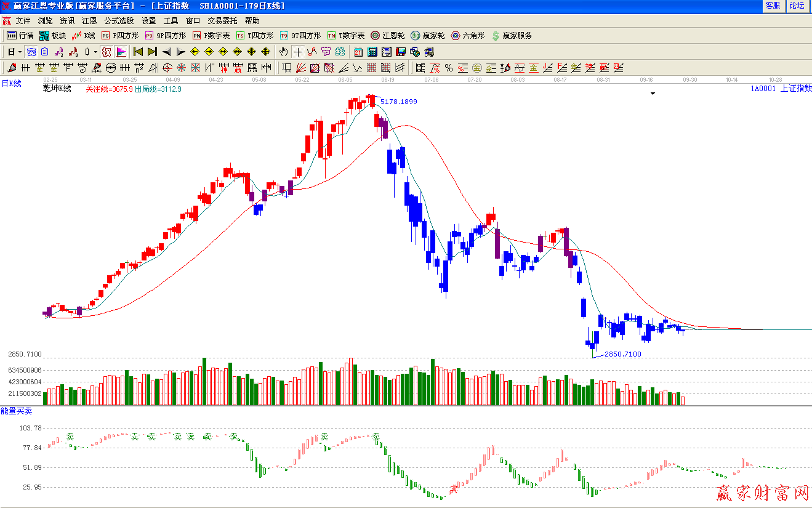812x508 pixels.
Task: Open the calendar icon showing 21
Action: (x=358, y=52)
